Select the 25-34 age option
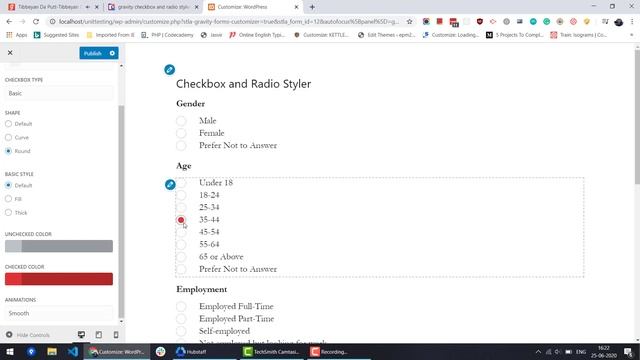Viewport: 640px width, 360px height. click(181, 207)
